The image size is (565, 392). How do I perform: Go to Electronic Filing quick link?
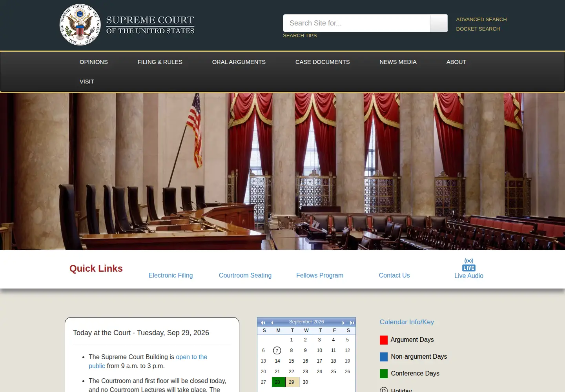(170, 275)
